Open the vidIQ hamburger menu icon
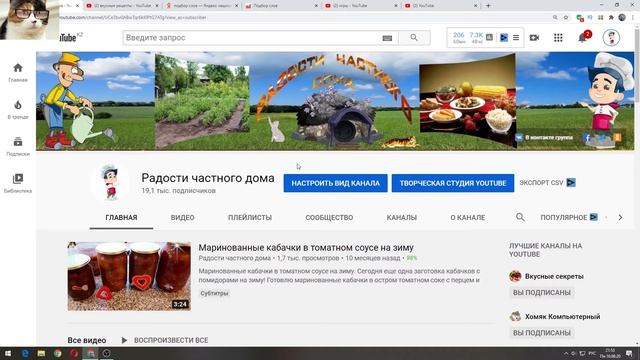 click(516, 38)
